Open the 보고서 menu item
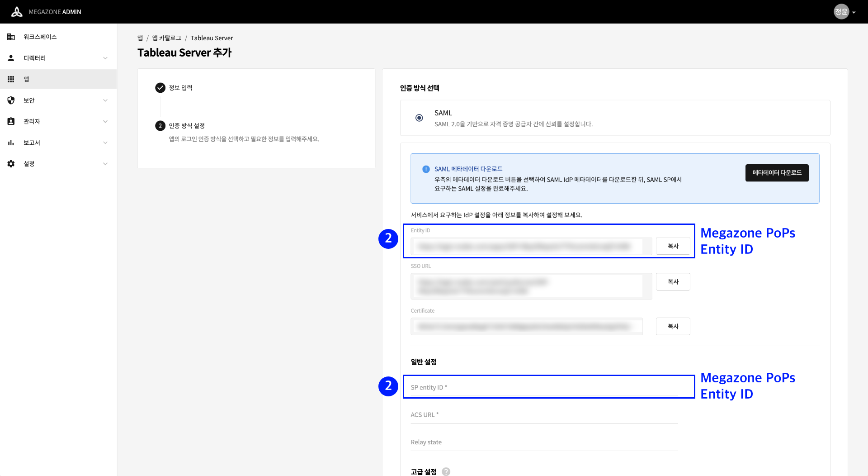This screenshot has width=868, height=476. coord(58,143)
